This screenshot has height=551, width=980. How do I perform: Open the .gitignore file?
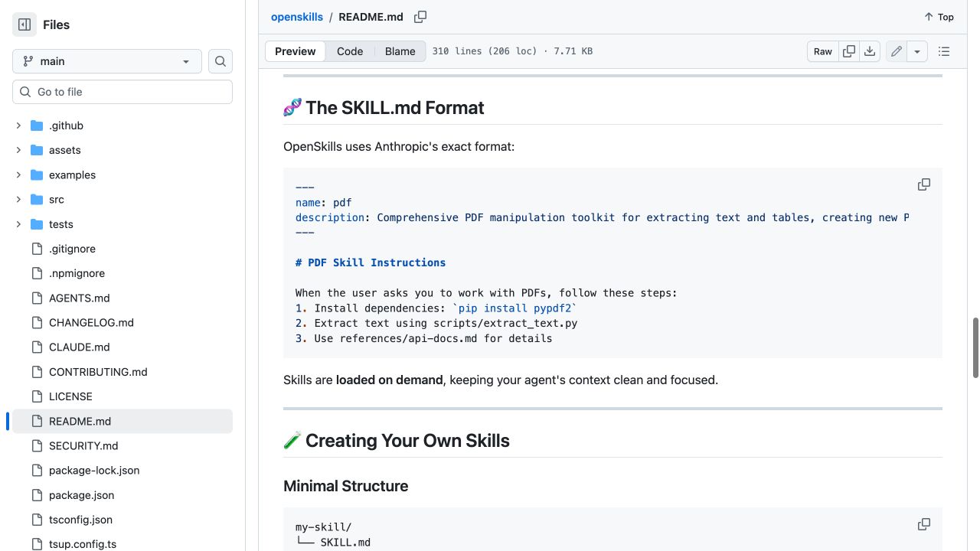[72, 249]
